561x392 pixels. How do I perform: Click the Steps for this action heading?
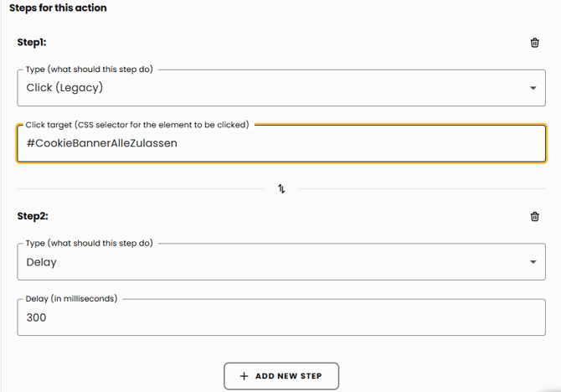click(58, 8)
